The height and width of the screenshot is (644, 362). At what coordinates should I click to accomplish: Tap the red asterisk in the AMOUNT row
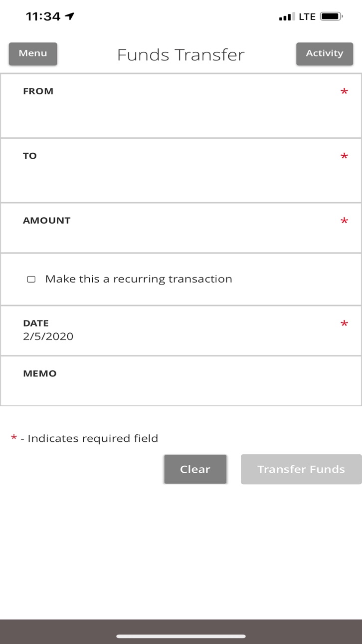coord(344,221)
